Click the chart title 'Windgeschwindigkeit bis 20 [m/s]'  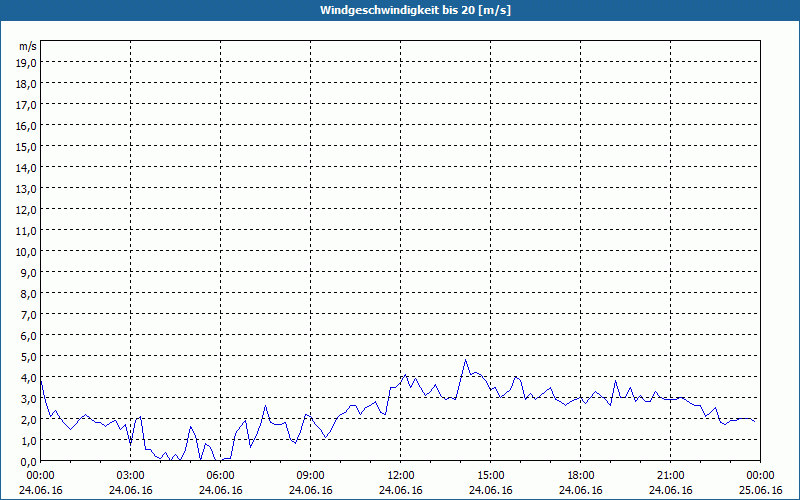pyautogui.click(x=415, y=10)
